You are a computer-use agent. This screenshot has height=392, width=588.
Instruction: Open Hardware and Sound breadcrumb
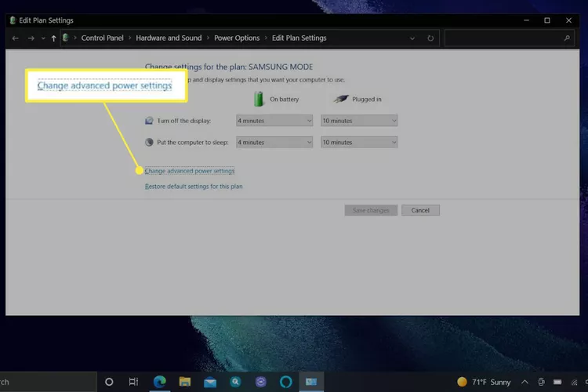pyautogui.click(x=169, y=38)
